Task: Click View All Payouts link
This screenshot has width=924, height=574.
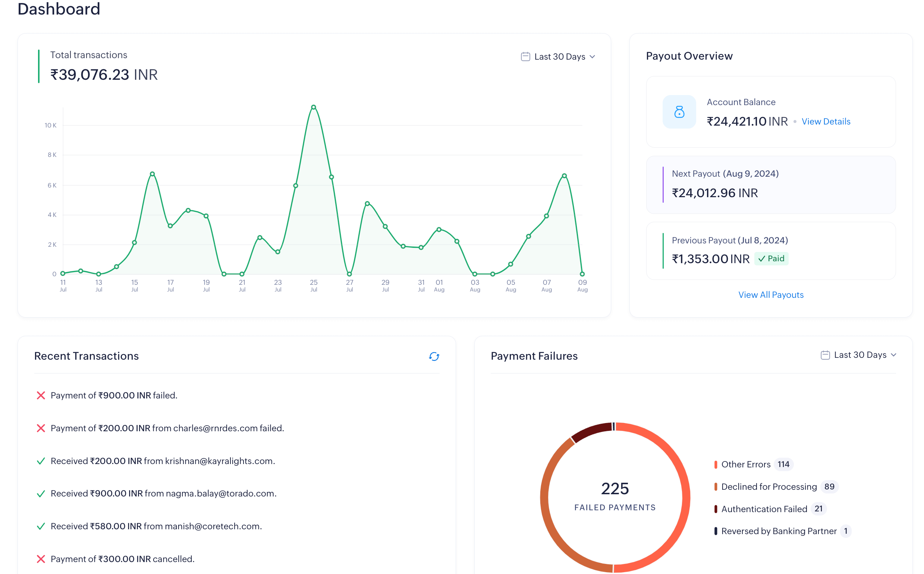Action: [771, 295]
